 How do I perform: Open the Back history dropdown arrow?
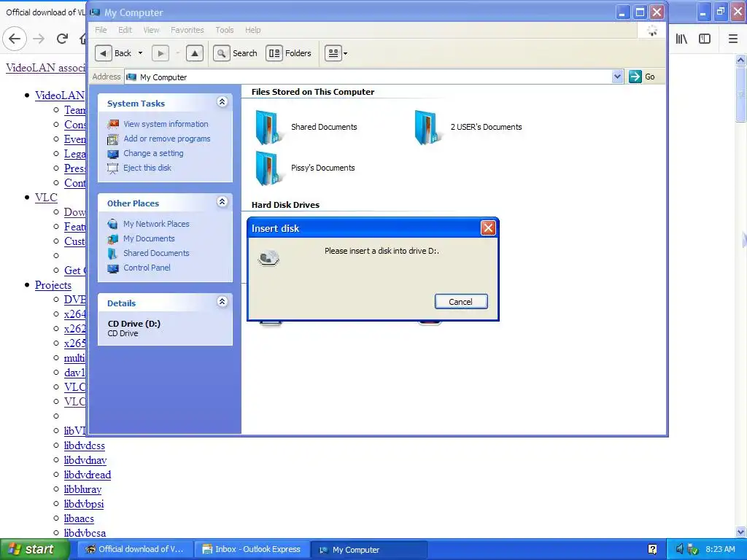point(140,53)
